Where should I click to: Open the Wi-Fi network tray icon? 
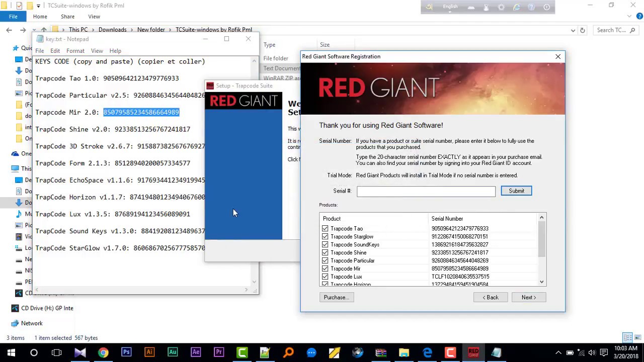(x=581, y=352)
